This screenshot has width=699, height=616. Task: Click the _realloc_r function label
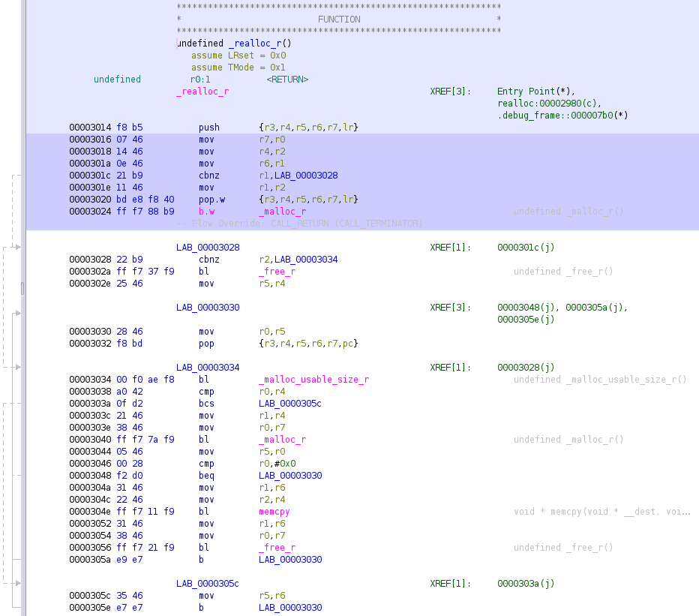pyautogui.click(x=202, y=92)
